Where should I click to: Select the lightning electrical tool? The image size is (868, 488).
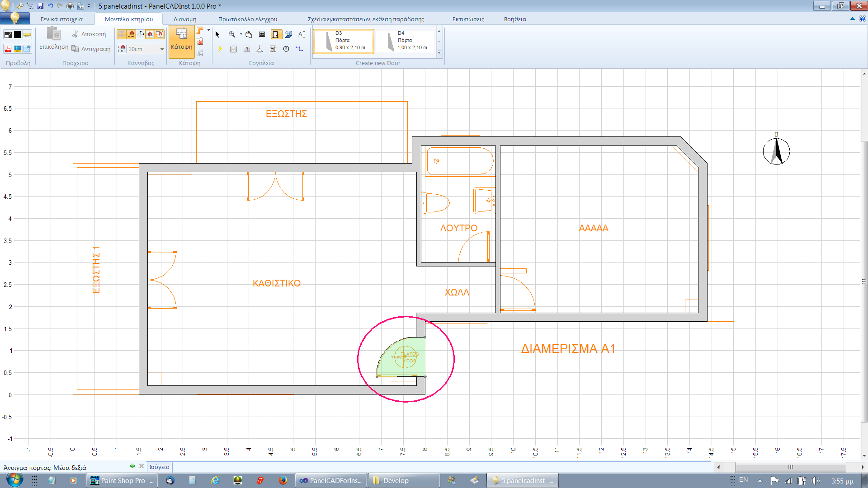click(220, 50)
